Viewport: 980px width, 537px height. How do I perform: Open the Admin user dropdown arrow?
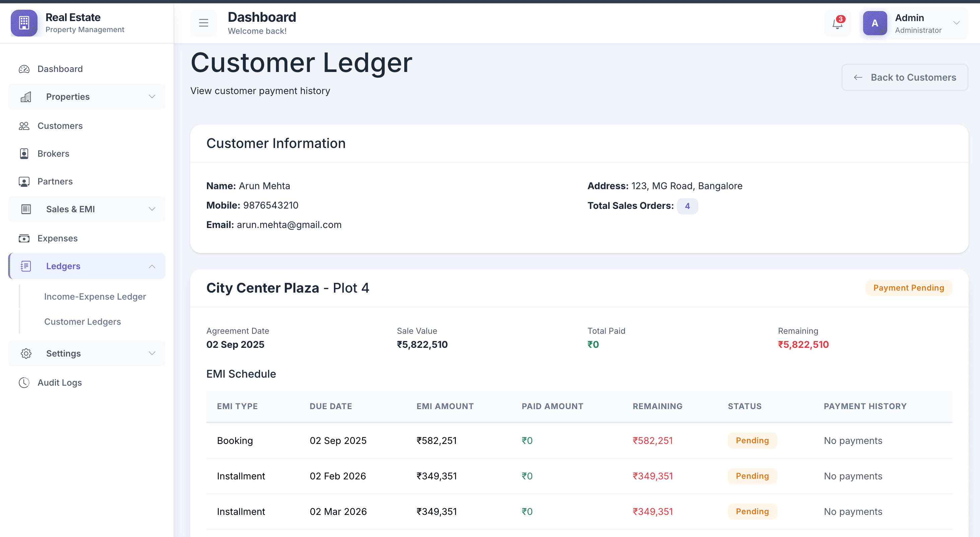pos(956,23)
